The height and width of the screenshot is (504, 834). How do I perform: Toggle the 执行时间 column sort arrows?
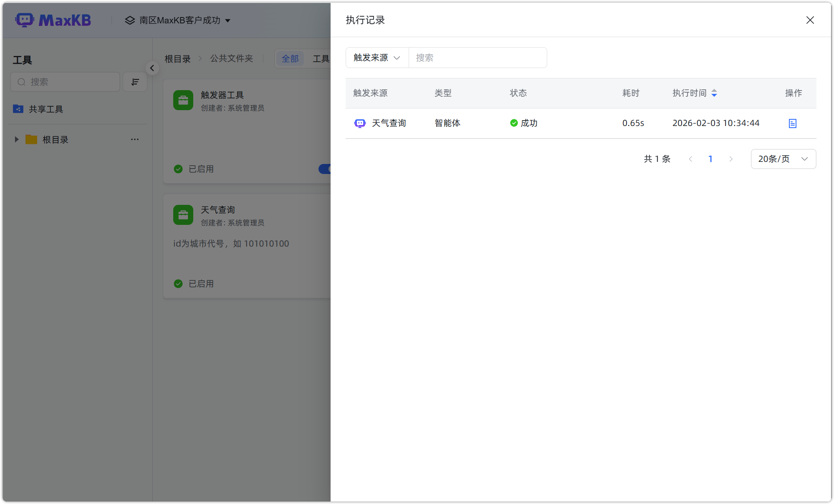(715, 93)
